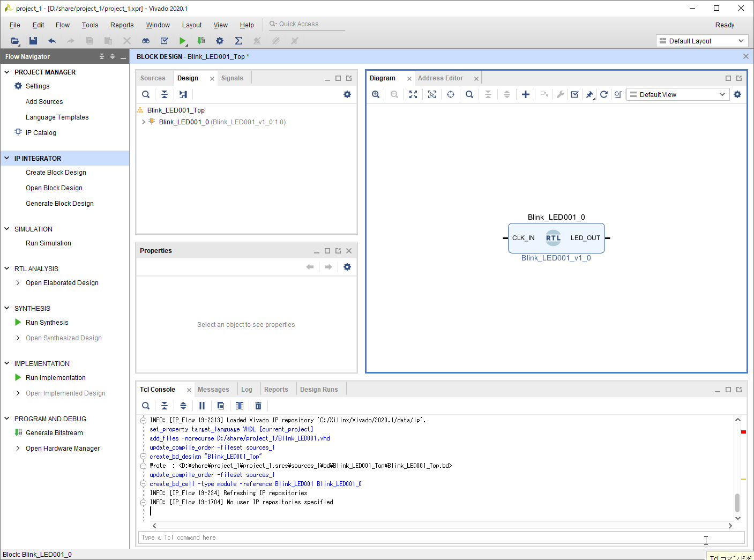
Task: Toggle column selection mode in Tcl Console
Action: click(x=240, y=406)
